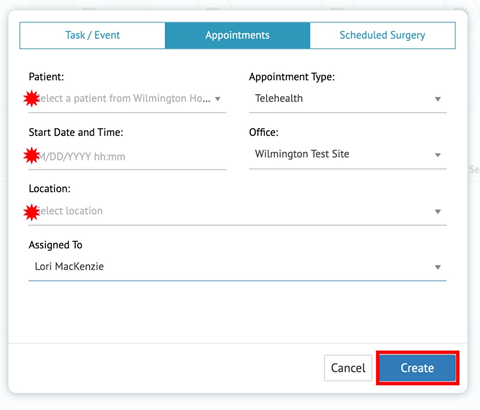Click the Create button
Screen dimensions: 480x410
coord(417,368)
